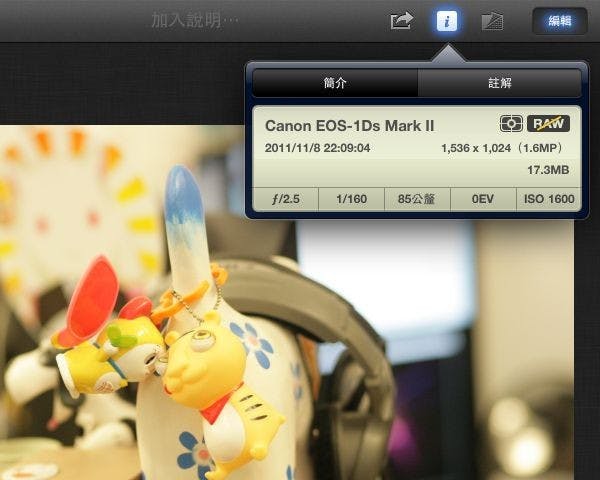Click the 編輯 edit button

click(559, 21)
